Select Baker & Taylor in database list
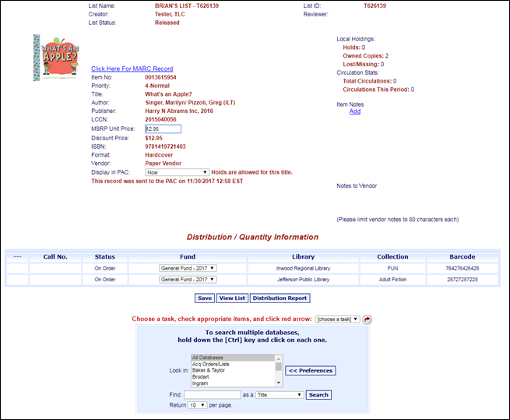 [233, 370]
